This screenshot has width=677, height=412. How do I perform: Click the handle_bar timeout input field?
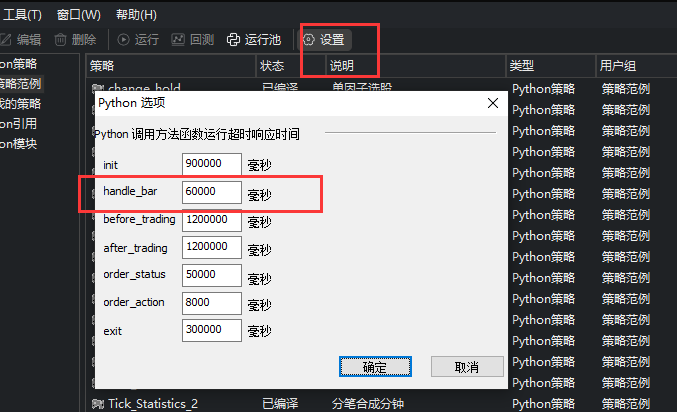pos(212,192)
